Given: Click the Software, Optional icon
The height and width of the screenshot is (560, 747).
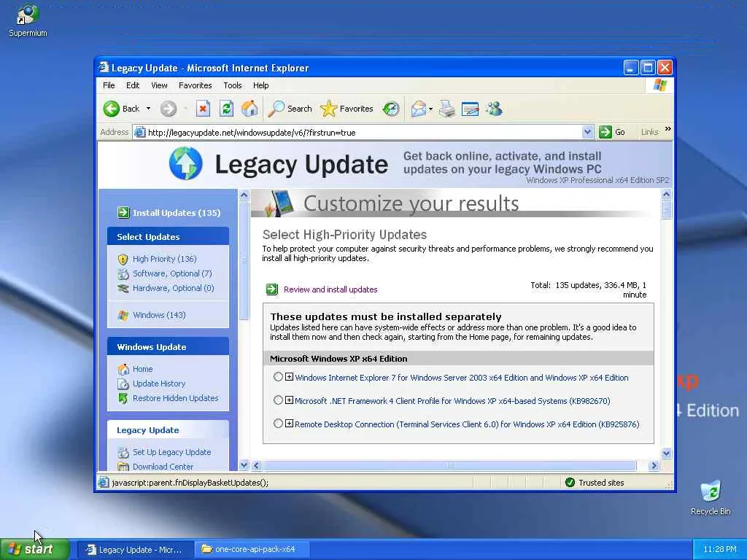Looking at the screenshot, I should click(123, 274).
